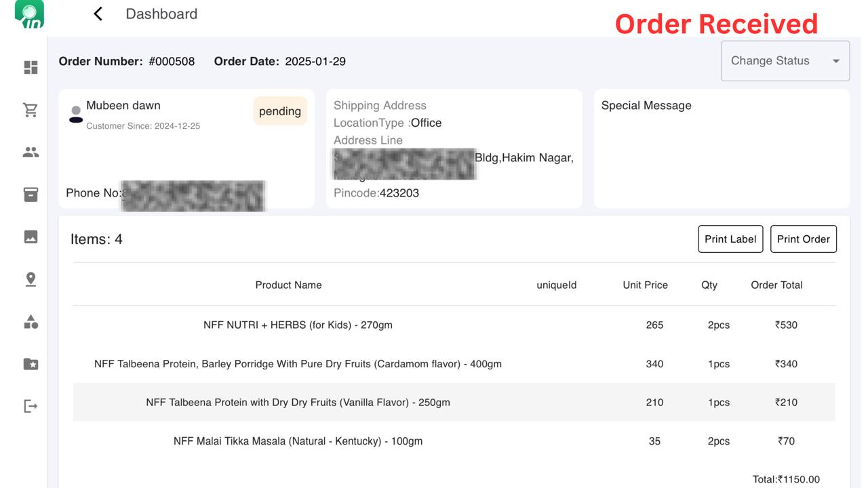Click the Product Name column header
The image size is (868, 488).
click(288, 285)
